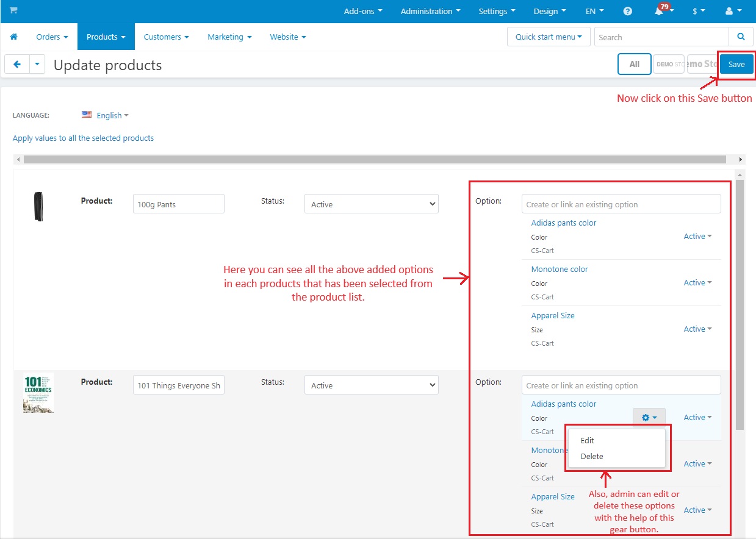Click the horizontal scrollbar right arrow

coord(741,159)
